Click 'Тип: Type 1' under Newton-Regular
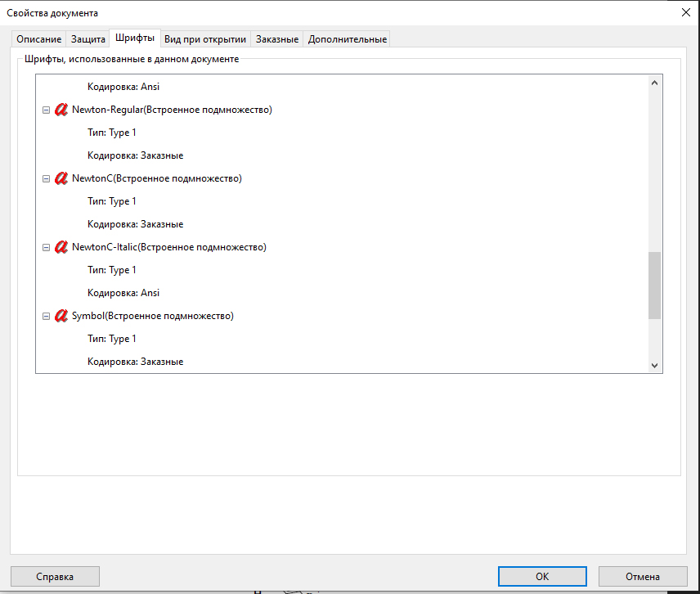 coord(111,133)
